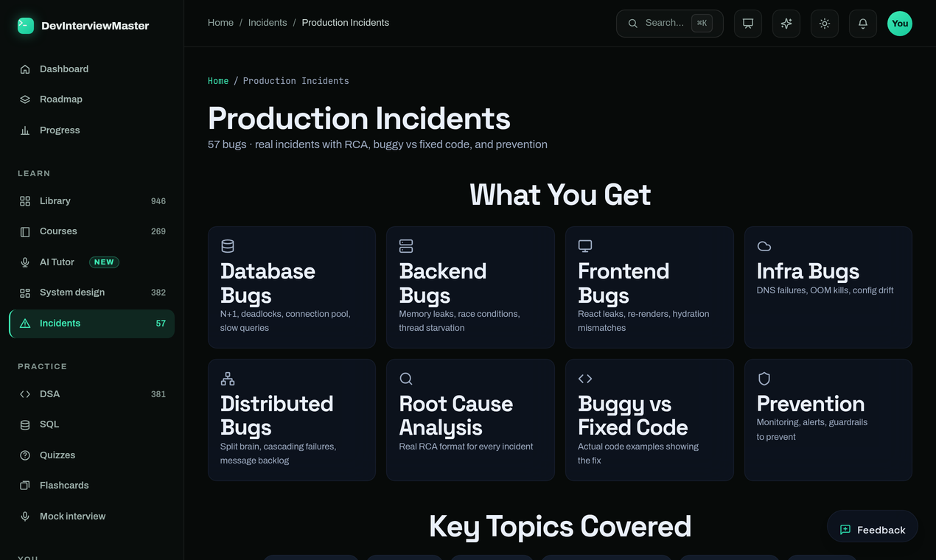Open Flashcards in the sidebar
936x560 pixels.
tap(92, 486)
